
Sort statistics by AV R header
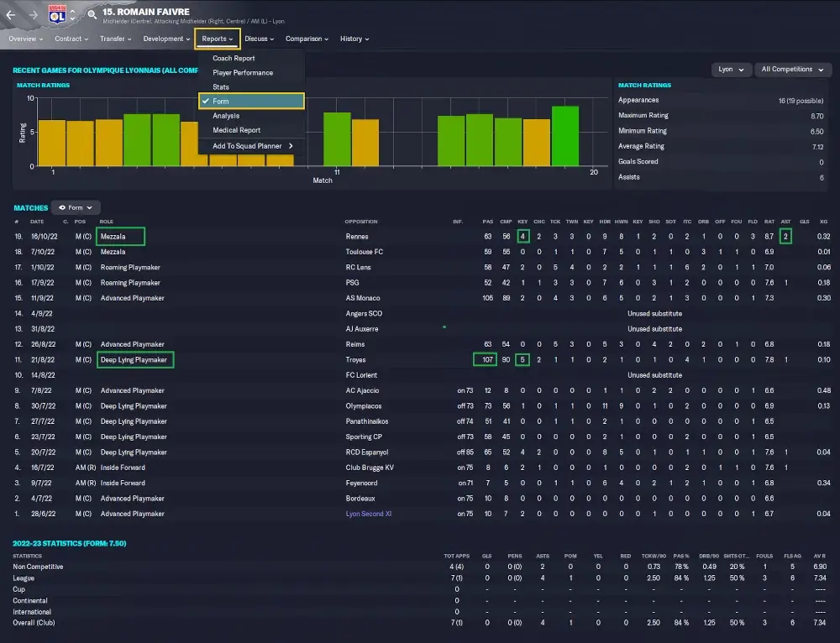[820, 556]
